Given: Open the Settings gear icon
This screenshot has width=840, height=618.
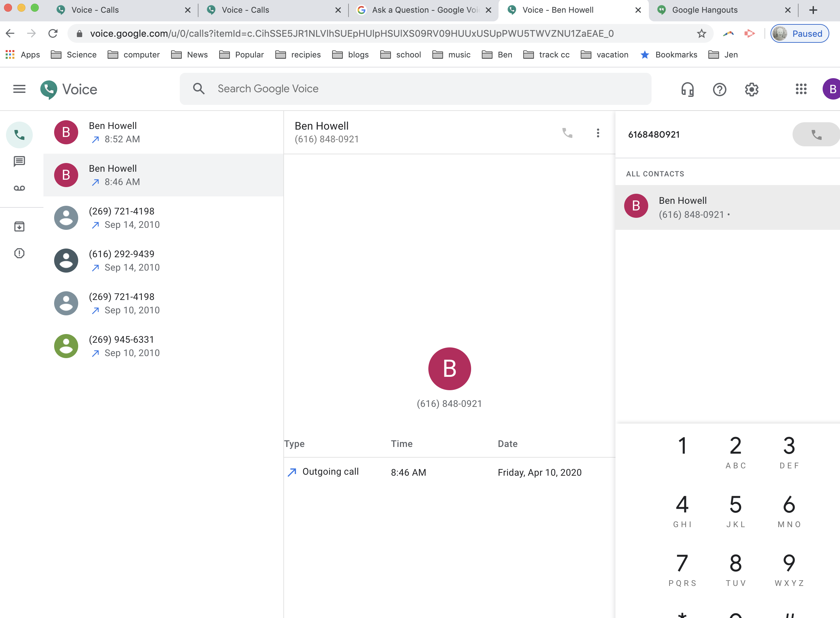Looking at the screenshot, I should [x=751, y=90].
